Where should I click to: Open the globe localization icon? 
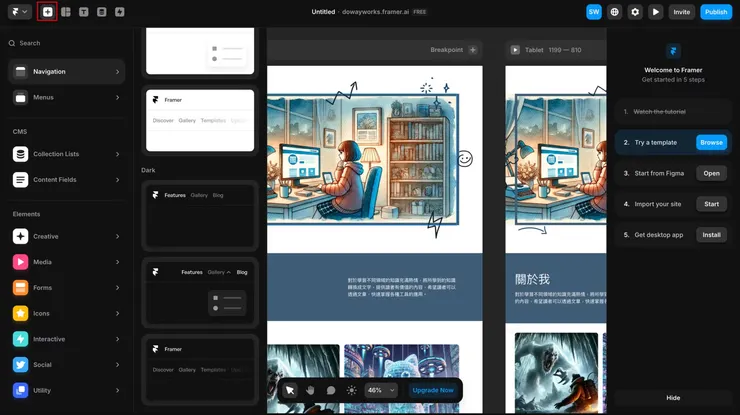[614, 12]
